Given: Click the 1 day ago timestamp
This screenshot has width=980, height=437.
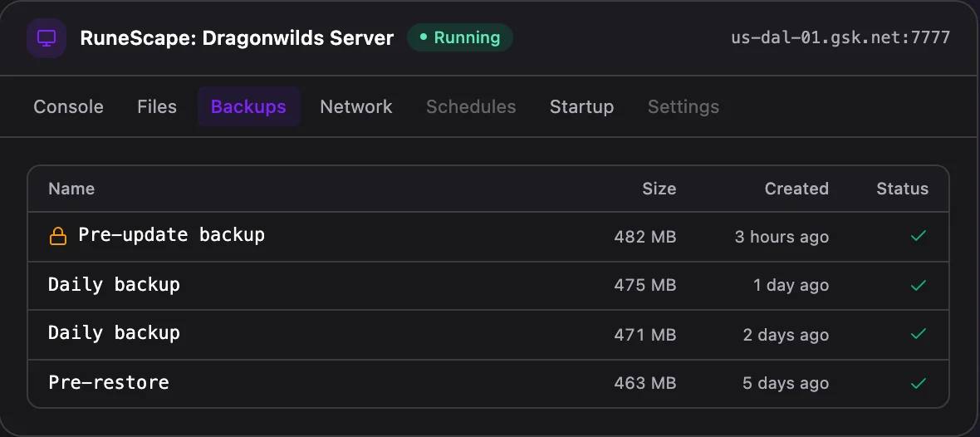Looking at the screenshot, I should [791, 286].
